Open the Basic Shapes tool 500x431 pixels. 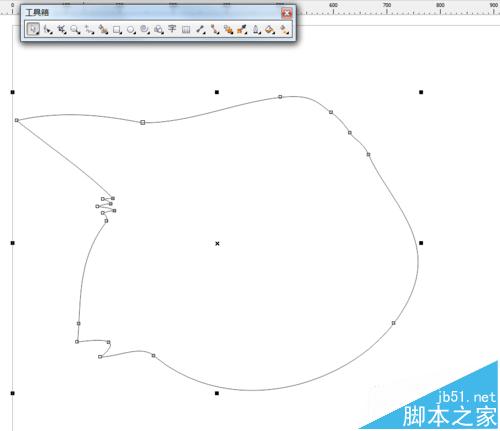pos(159,30)
